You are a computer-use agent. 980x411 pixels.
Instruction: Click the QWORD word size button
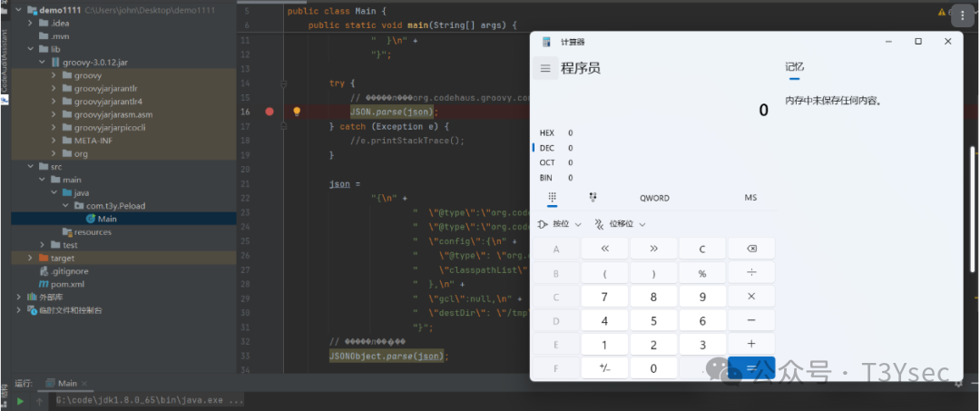tap(653, 198)
